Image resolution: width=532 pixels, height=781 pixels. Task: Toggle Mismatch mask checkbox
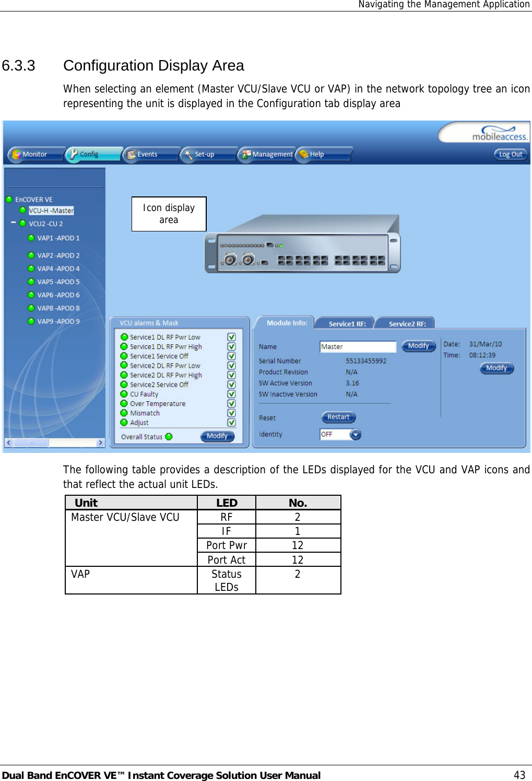tap(231, 413)
